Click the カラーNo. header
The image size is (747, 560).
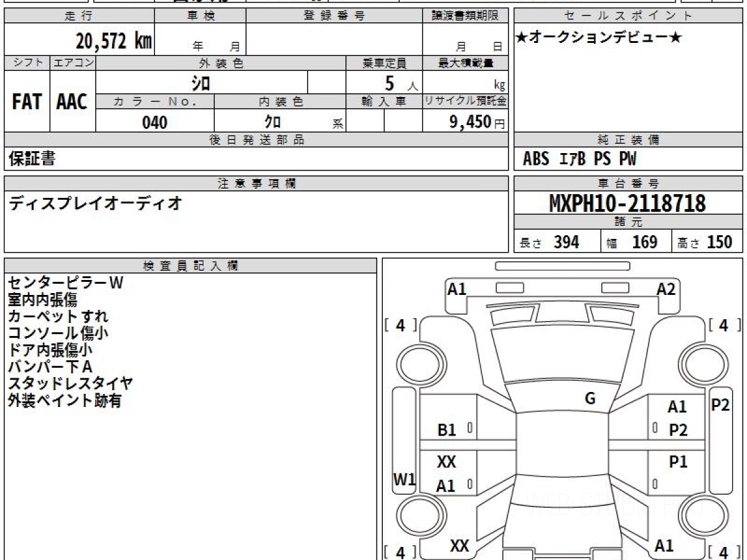(155, 102)
